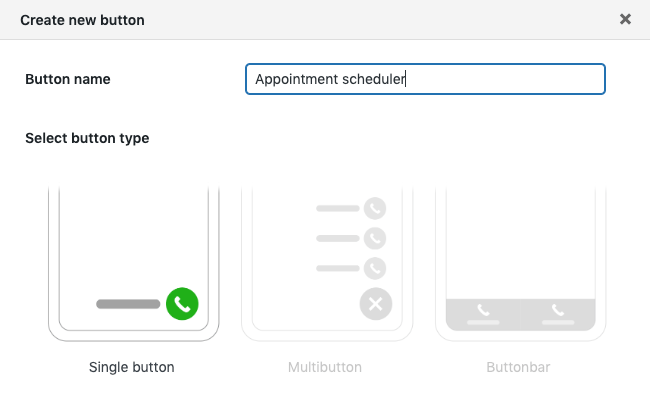Click the Select button type heading
Screen dimensions: 650x410
(x=87, y=138)
